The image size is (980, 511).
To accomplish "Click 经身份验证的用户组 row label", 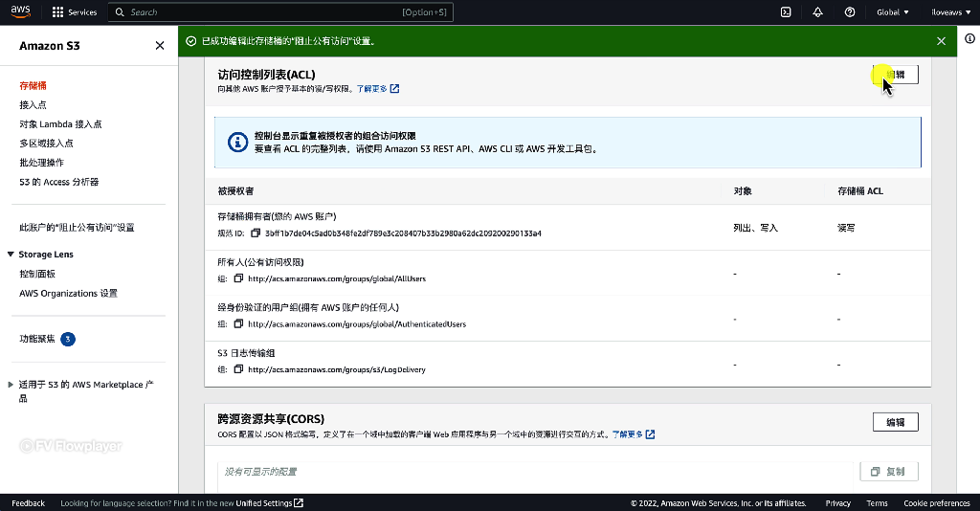I will point(308,307).
